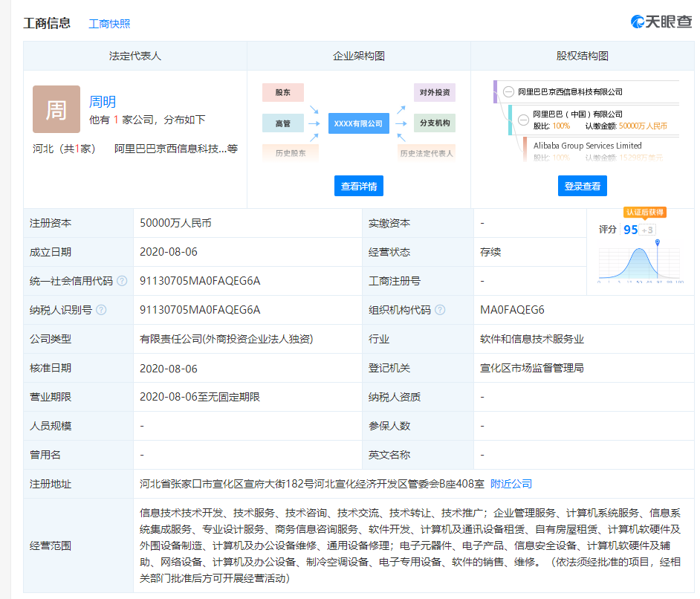The width and height of the screenshot is (700, 599).
Task: Click the 存续 business status value
Action: [x=490, y=252]
